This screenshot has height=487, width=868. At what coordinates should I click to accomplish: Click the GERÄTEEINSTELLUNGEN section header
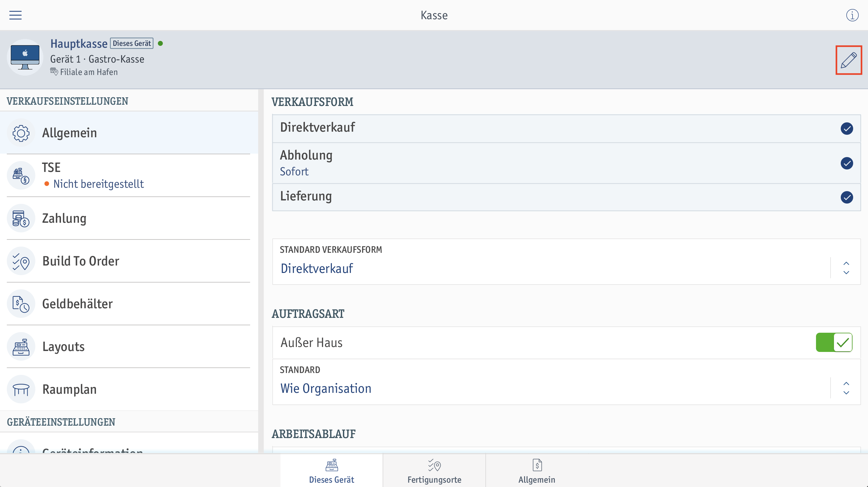(61, 422)
